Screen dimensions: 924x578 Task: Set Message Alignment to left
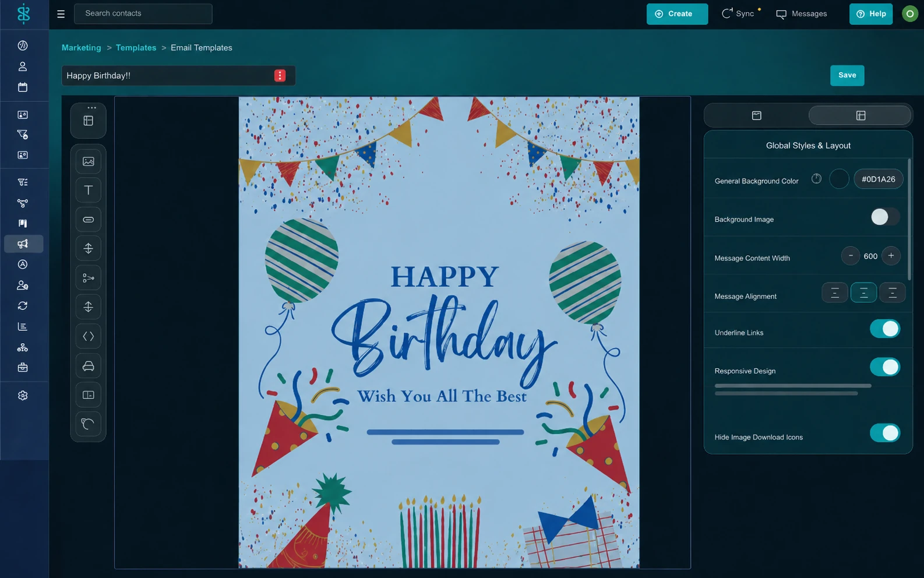pyautogui.click(x=835, y=292)
